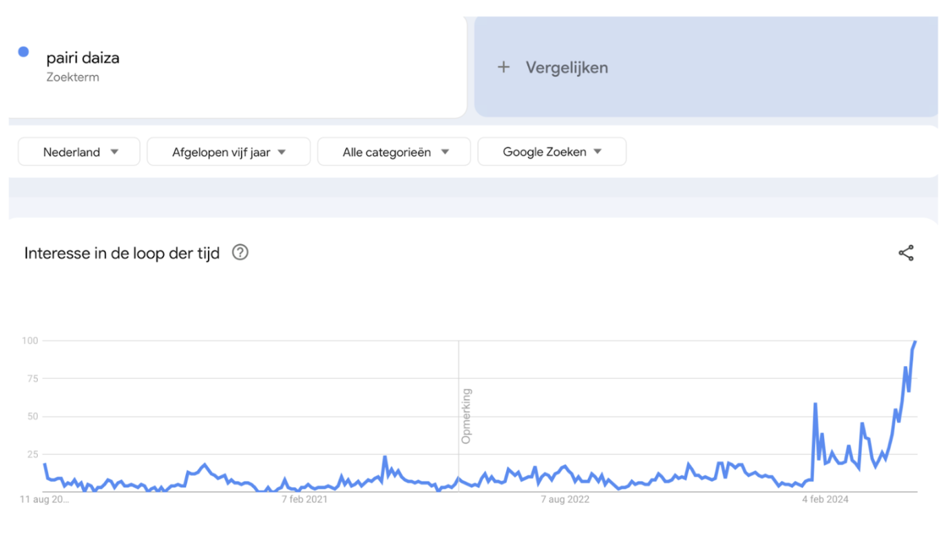Click the 7 aug 2022 axis label
The height and width of the screenshot is (560, 939).
[565, 499]
